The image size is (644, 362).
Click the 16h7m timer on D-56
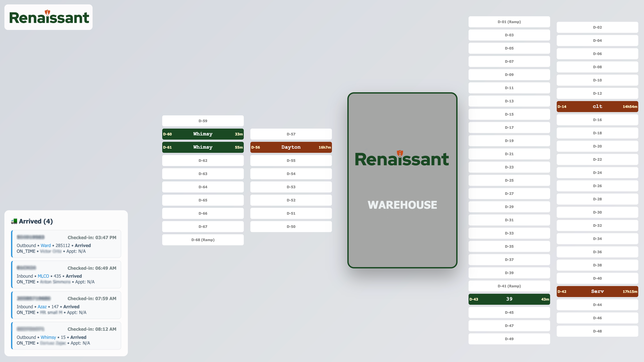click(324, 147)
